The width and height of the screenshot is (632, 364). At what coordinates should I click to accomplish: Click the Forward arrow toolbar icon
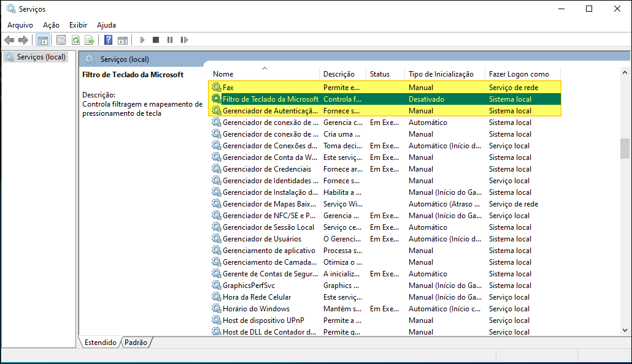(x=23, y=40)
